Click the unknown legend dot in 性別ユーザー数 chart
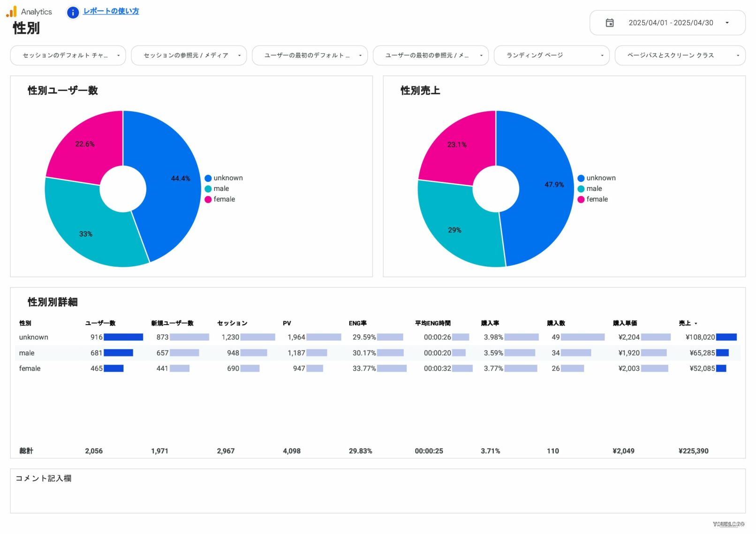 tap(208, 178)
